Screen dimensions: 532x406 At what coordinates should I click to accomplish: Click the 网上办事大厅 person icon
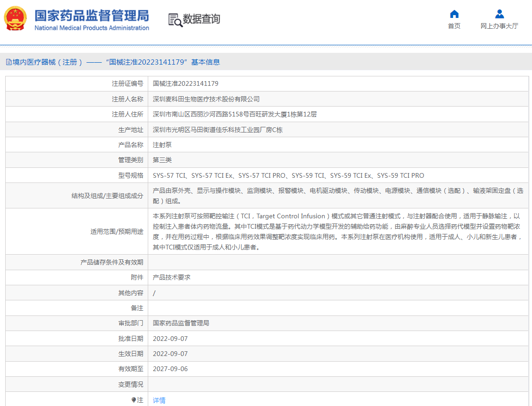pos(498,14)
